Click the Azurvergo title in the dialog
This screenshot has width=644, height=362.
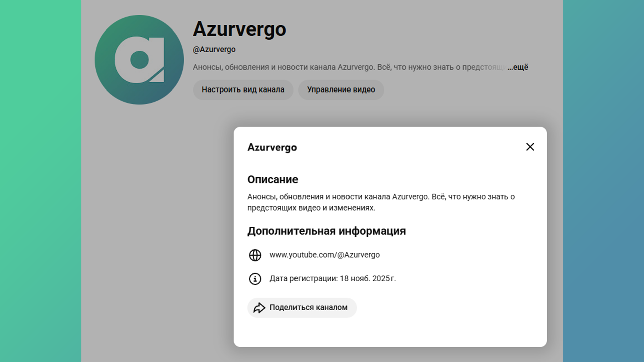pos(272,147)
